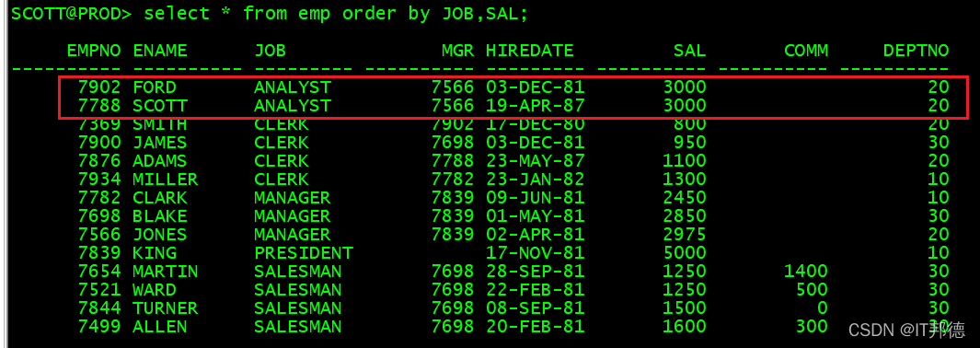980x348 pixels.
Task: Click hire date 17-NOV-81
Action: pos(535,253)
